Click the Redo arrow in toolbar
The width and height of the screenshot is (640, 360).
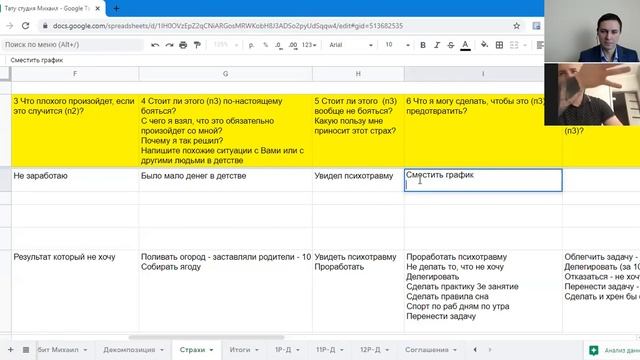click(x=169, y=45)
